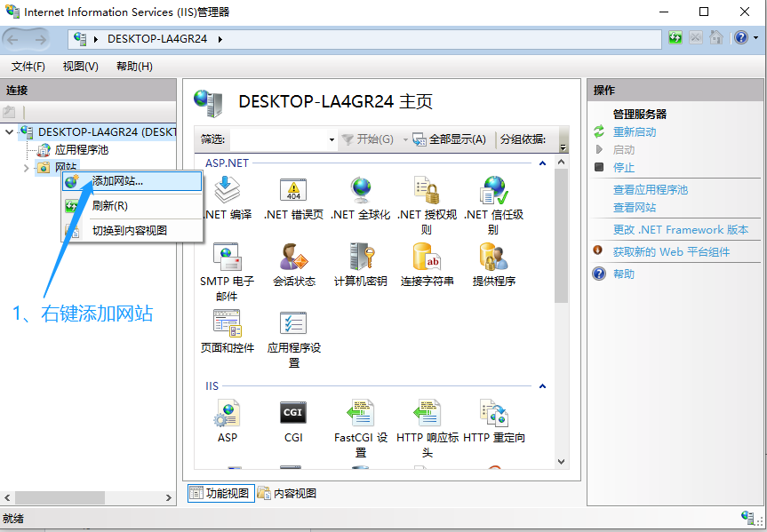The width and height of the screenshot is (767, 532).
Task: Open the SMTP 电子邮件 icon
Action: coord(228,258)
